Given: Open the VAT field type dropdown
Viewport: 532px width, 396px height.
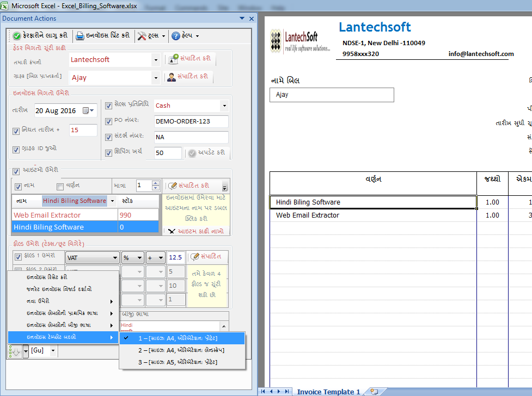Looking at the screenshot, I should (x=92, y=258).
